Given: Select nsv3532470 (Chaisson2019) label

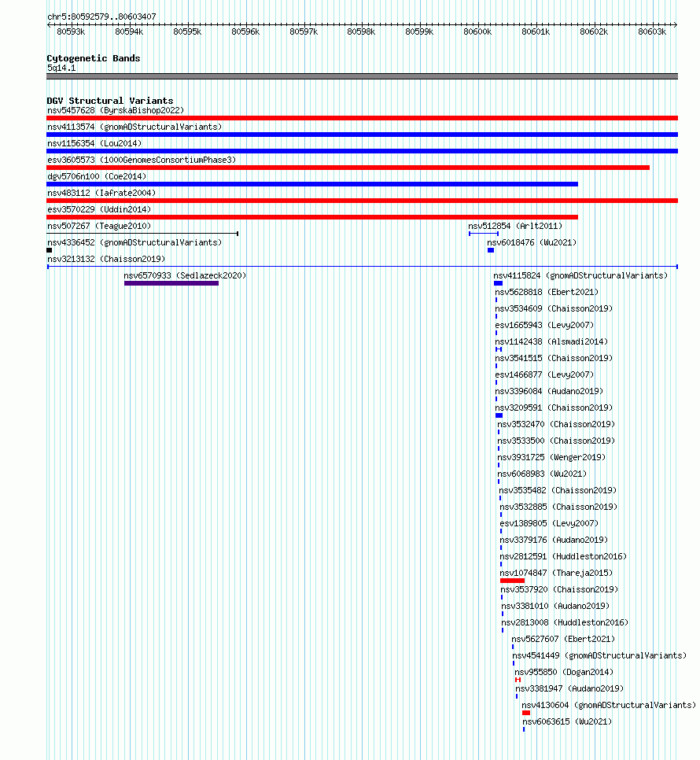Looking at the screenshot, I should tap(556, 424).
